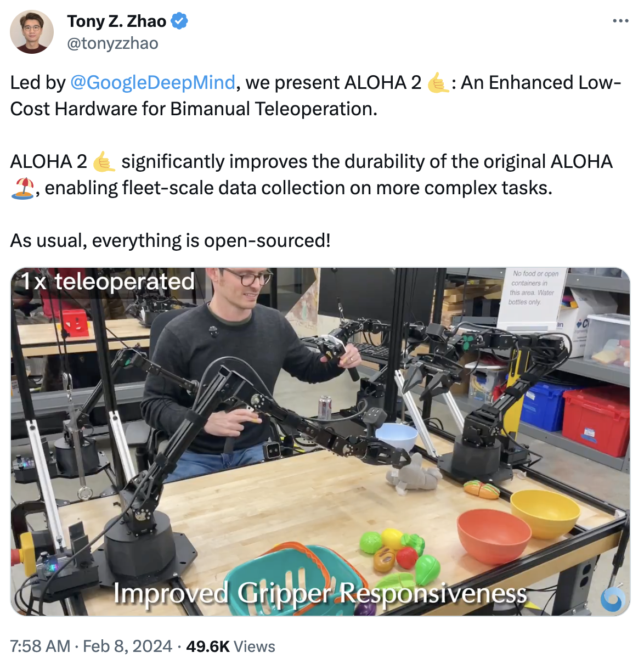This screenshot has height=664, width=644.
Task: Click the blue verified checkmark badge
Action: [179, 21]
